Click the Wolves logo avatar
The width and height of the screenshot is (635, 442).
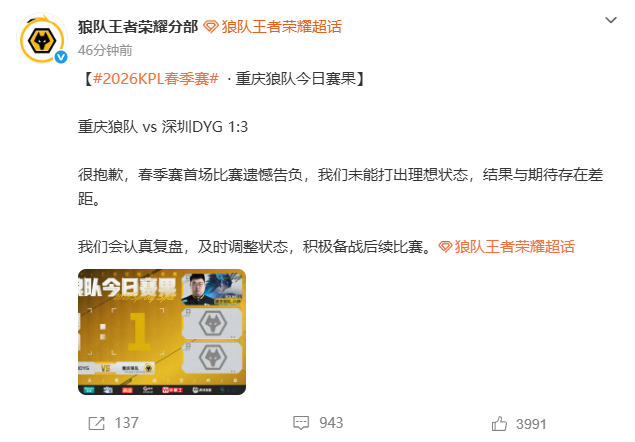pos(42,39)
